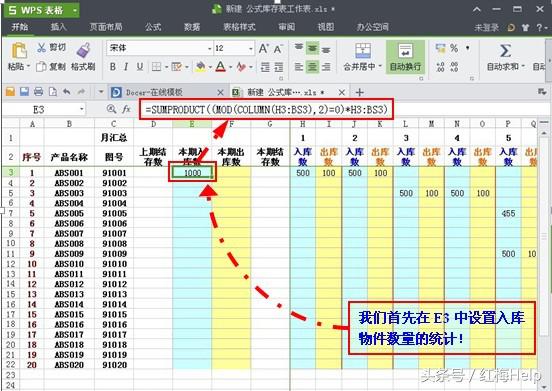This screenshot has height=391, width=552.
Task: Click the print icon in quick access bar
Action: click(x=38, y=92)
